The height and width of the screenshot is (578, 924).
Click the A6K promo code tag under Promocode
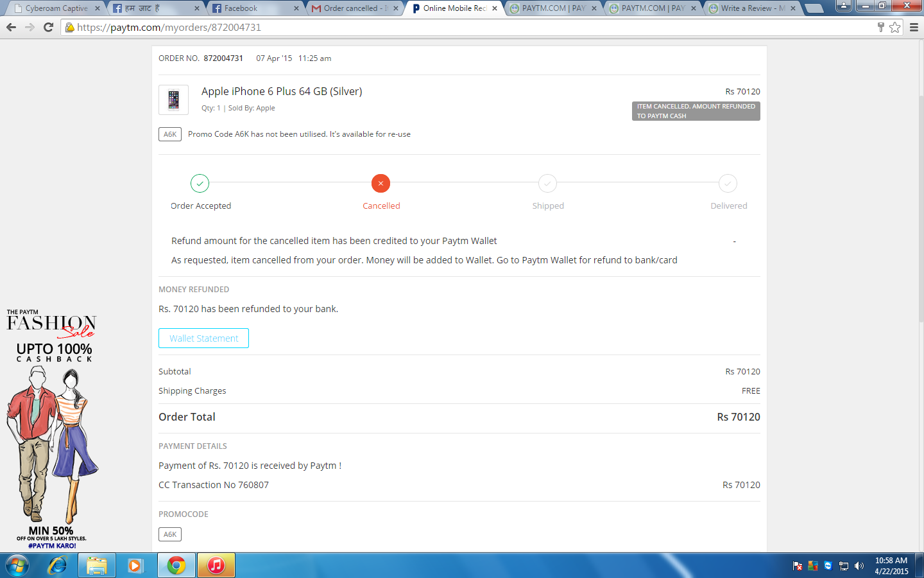coord(170,534)
